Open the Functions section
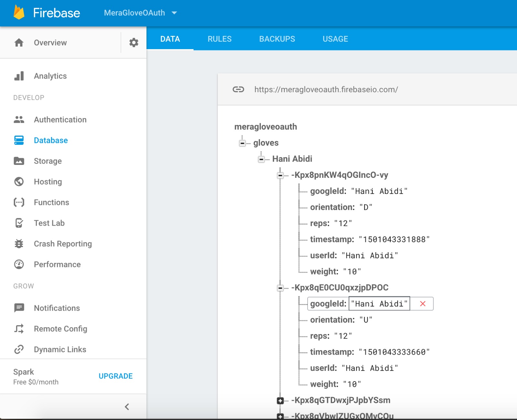Viewport: 517px width, 420px height. click(x=51, y=202)
